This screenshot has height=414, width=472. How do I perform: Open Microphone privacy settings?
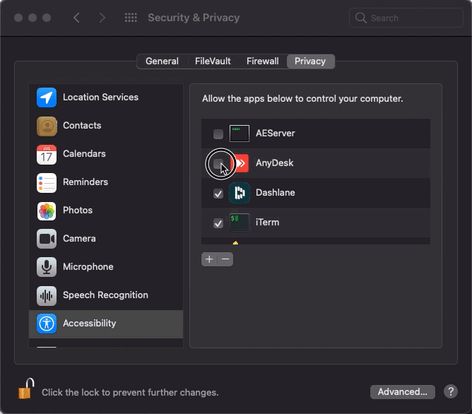106,267
